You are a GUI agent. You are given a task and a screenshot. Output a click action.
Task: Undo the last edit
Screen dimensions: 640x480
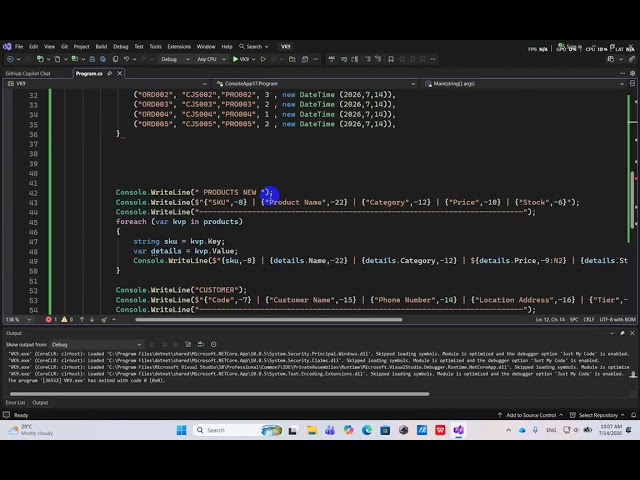tap(127, 59)
